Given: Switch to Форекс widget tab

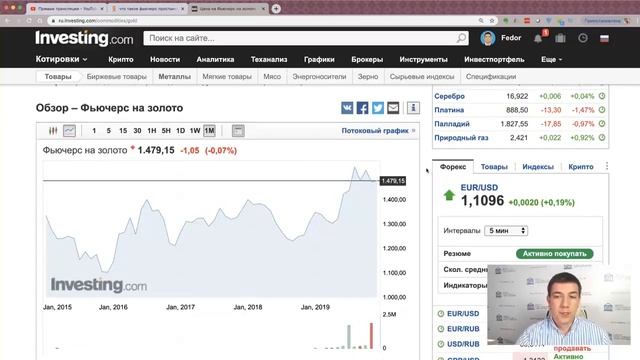Looking at the screenshot, I should click(453, 167).
